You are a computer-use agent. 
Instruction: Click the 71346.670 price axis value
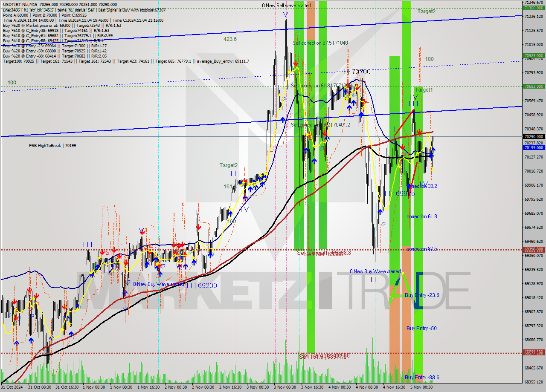click(x=534, y=3)
